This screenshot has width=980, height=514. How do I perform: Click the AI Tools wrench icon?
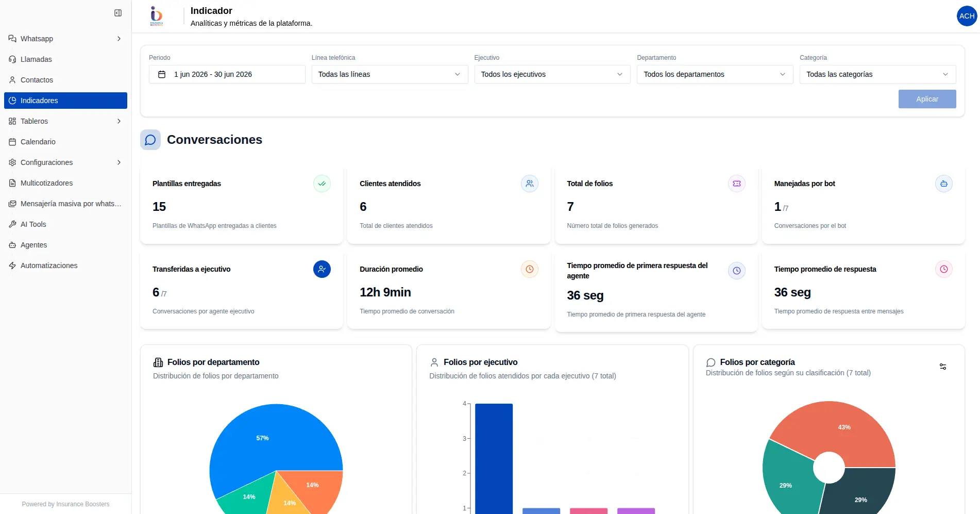coord(12,224)
